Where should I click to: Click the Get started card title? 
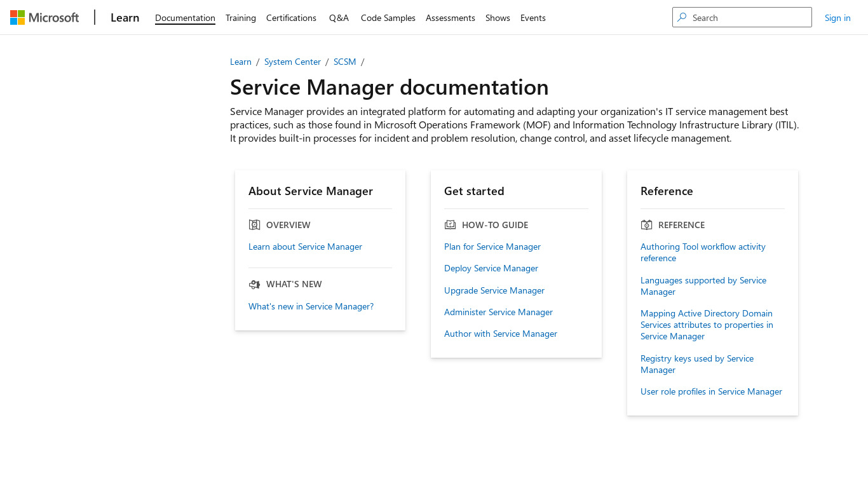click(474, 191)
